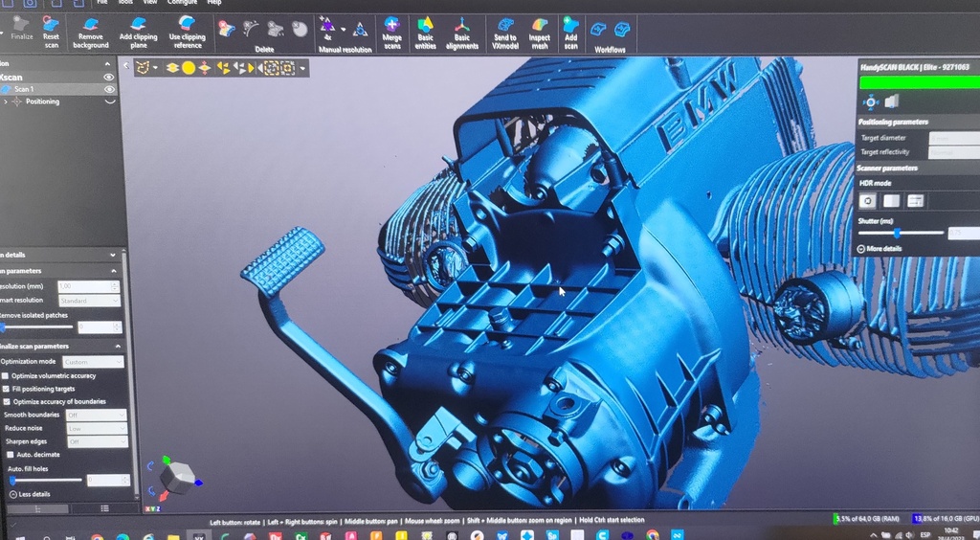Open the viewport toolbar overflow dropdown
Screen dimensions: 980x540
303,68
